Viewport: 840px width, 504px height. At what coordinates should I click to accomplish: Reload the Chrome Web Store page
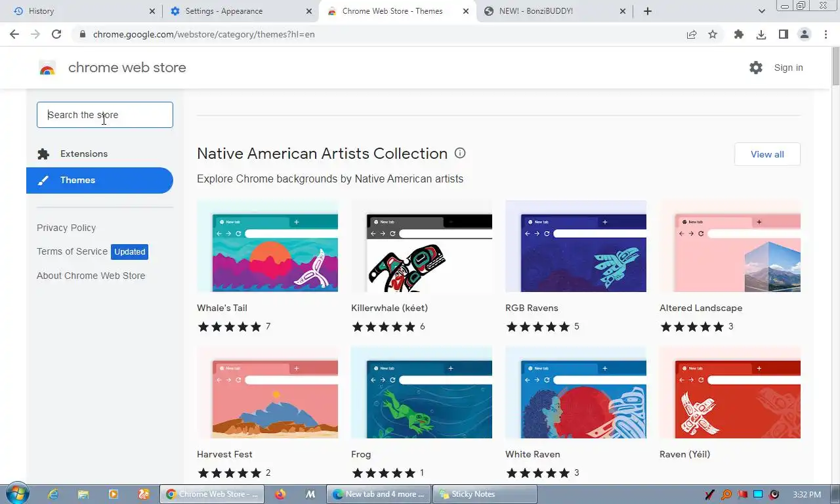tap(56, 34)
